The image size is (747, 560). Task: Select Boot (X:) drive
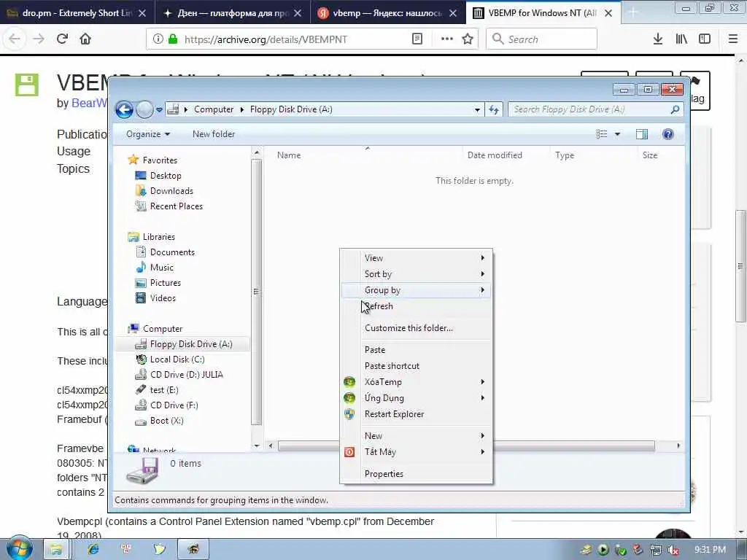click(x=166, y=421)
